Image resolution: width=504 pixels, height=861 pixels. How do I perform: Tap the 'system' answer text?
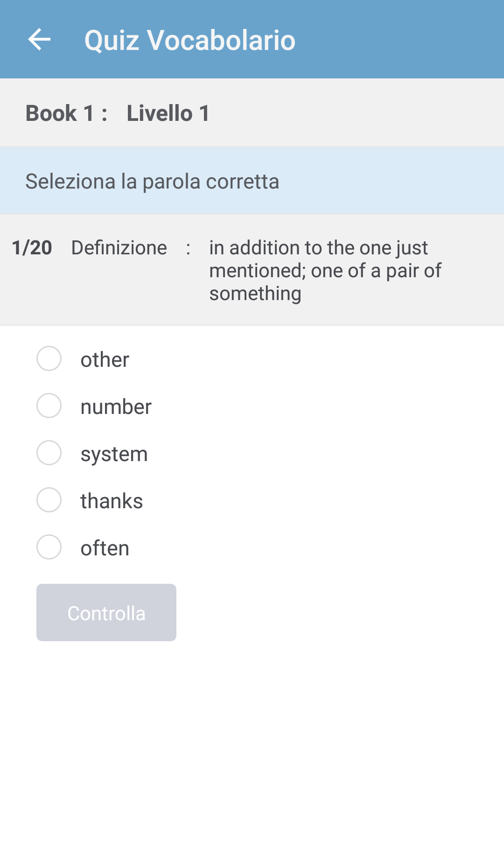114,454
